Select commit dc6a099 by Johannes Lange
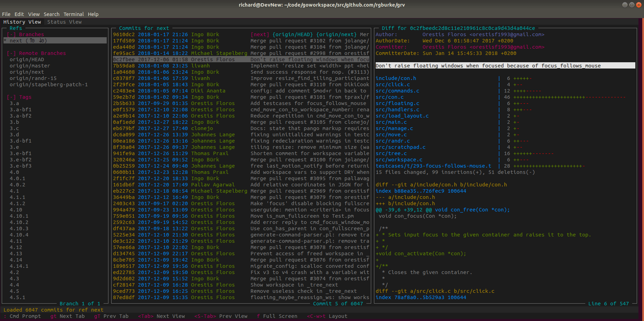Screen dimensions: 644x321 click(241, 135)
